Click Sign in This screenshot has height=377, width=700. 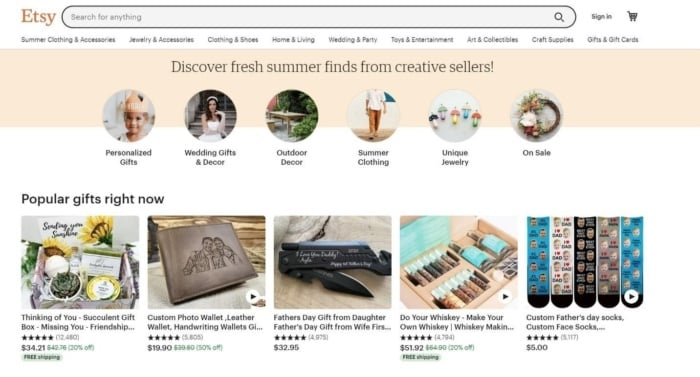tap(601, 17)
